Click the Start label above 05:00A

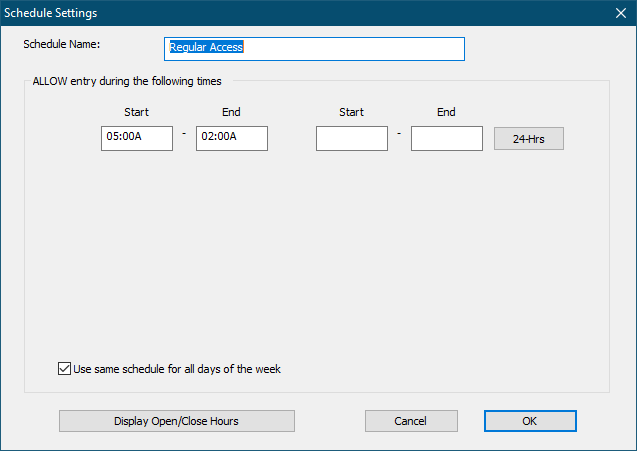136,112
